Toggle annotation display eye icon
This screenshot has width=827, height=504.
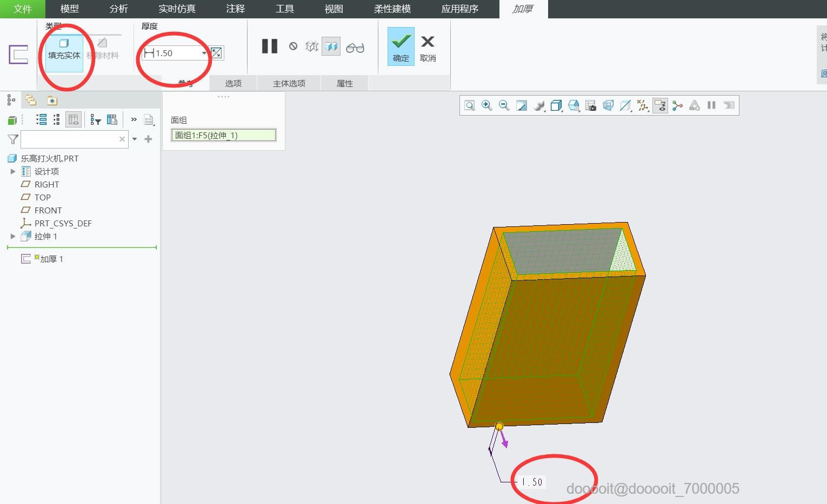click(x=660, y=105)
